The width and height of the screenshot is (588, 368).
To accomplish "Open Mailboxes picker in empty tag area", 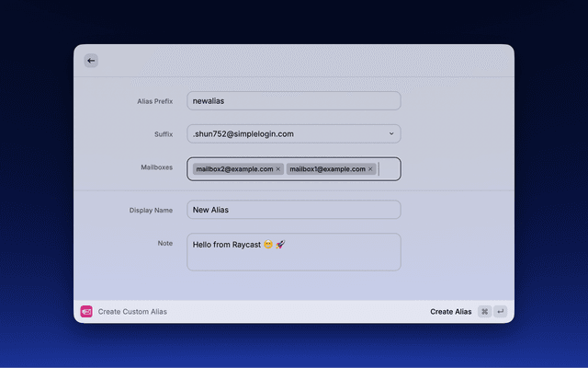I will pyautogui.click(x=389, y=169).
